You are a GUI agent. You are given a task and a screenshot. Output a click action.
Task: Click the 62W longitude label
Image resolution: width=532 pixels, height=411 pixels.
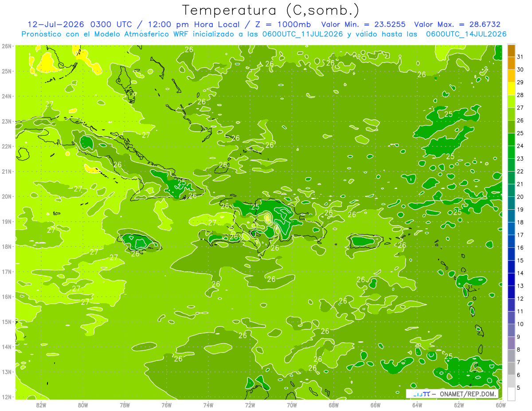point(459,404)
